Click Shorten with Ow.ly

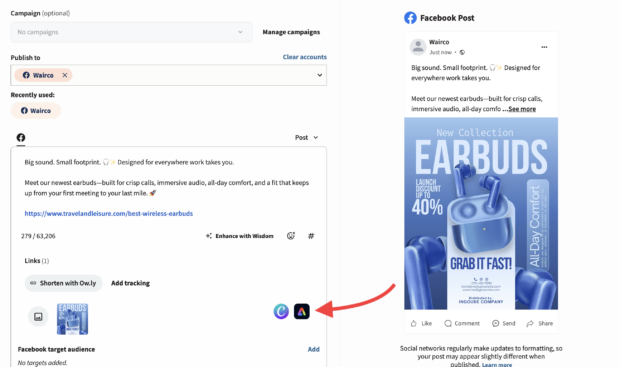[63, 283]
